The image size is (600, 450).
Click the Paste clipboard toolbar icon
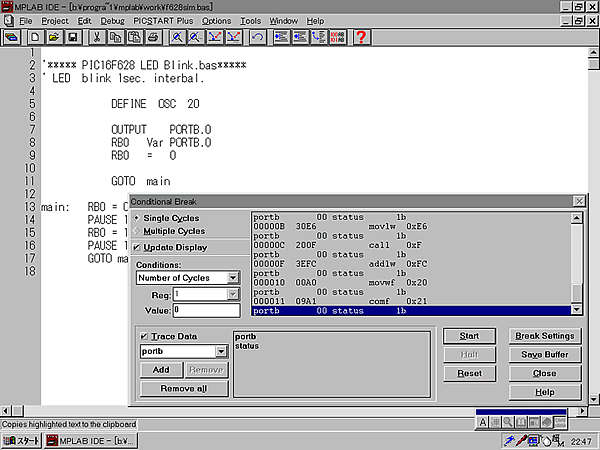pos(134,37)
